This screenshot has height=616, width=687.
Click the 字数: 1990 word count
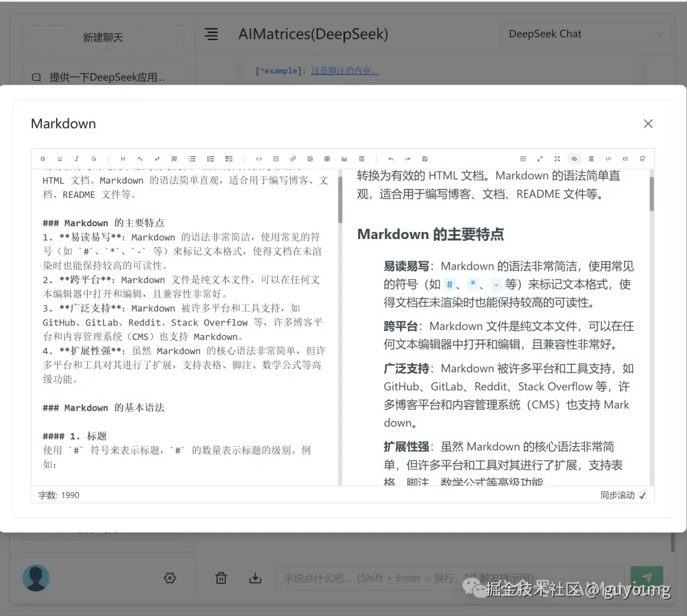point(59,495)
